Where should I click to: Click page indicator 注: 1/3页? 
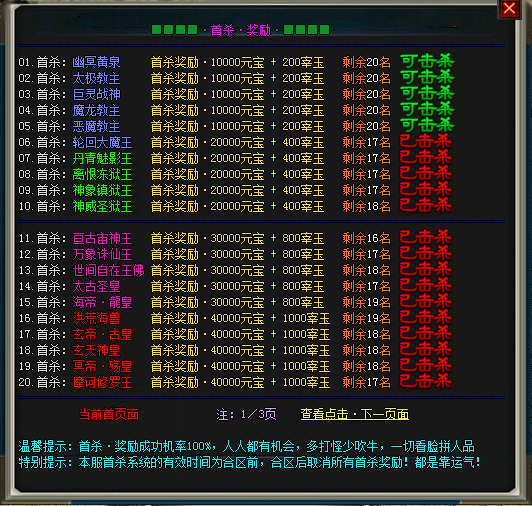246,414
